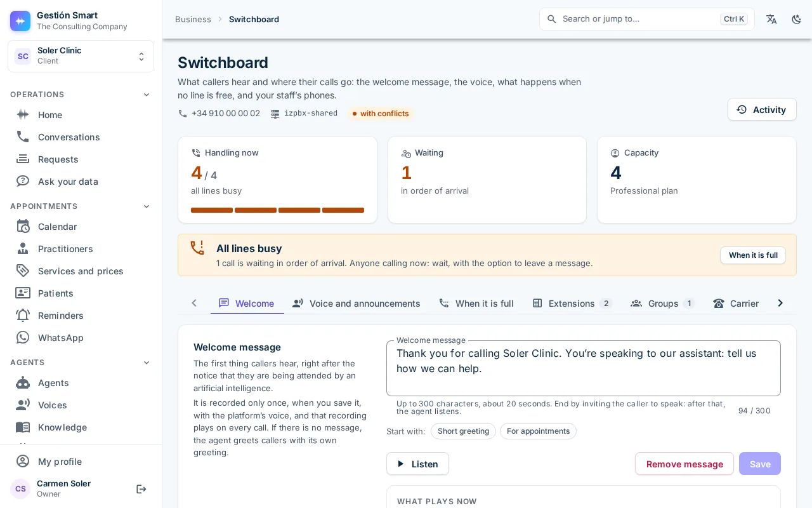Screen dimensions: 812x508
Task: Open Ask your data chat icon
Action: (23, 181)
